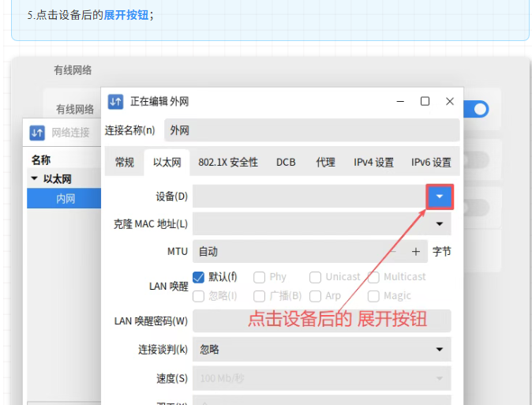Screen dimensions: 532x405
Task: Click the 展开按钮 link in the instructions
Action: tap(126, 15)
